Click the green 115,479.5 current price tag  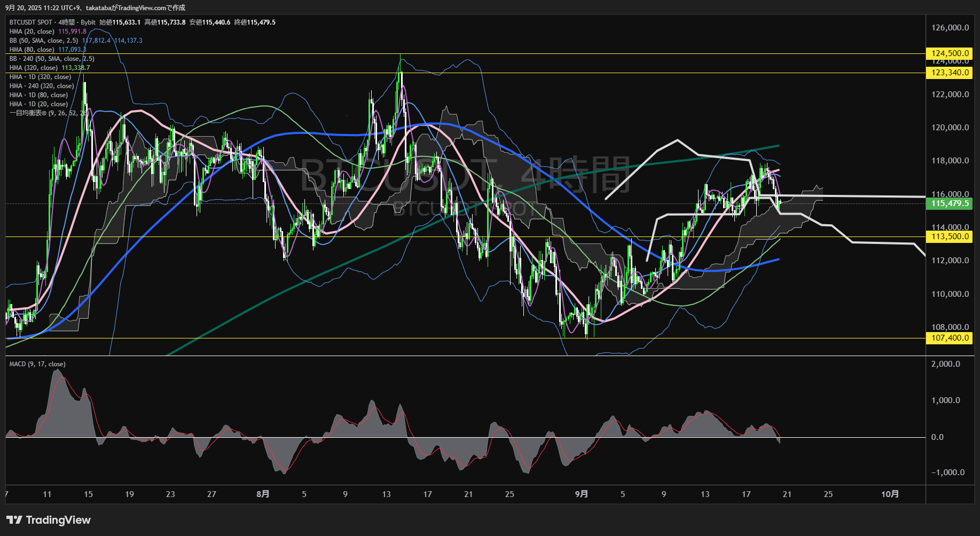pos(950,203)
